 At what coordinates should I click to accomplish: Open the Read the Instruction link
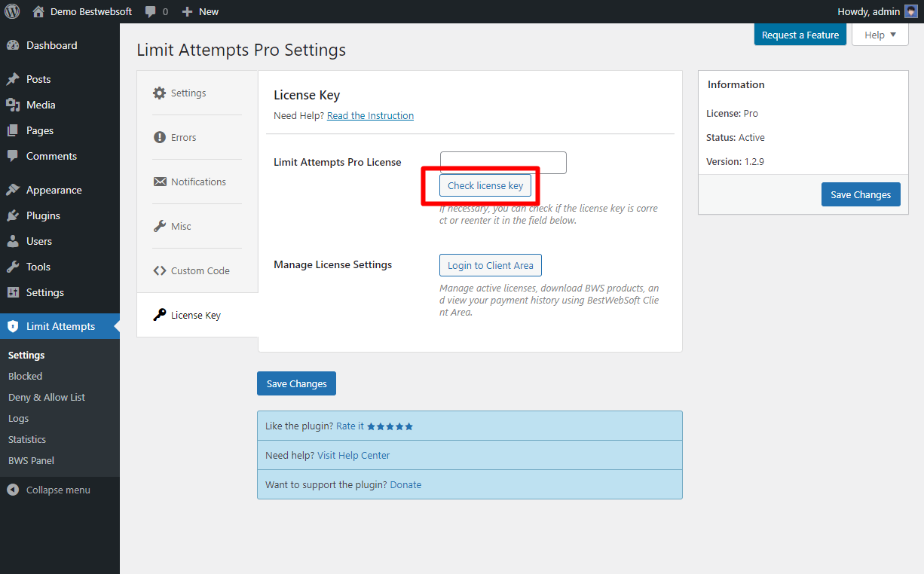[x=370, y=115]
